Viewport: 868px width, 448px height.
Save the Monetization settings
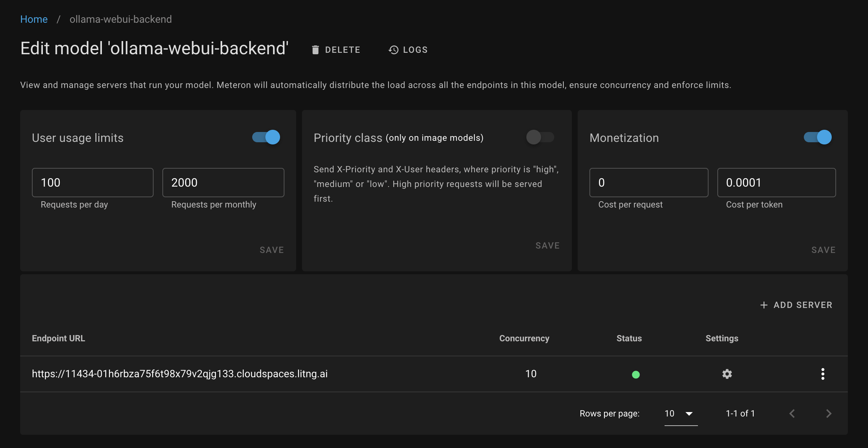(823, 250)
